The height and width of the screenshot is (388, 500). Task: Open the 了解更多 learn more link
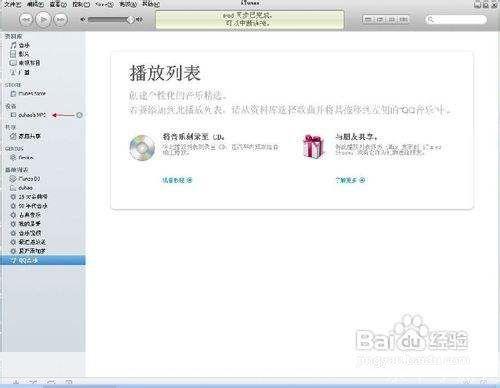[350, 180]
